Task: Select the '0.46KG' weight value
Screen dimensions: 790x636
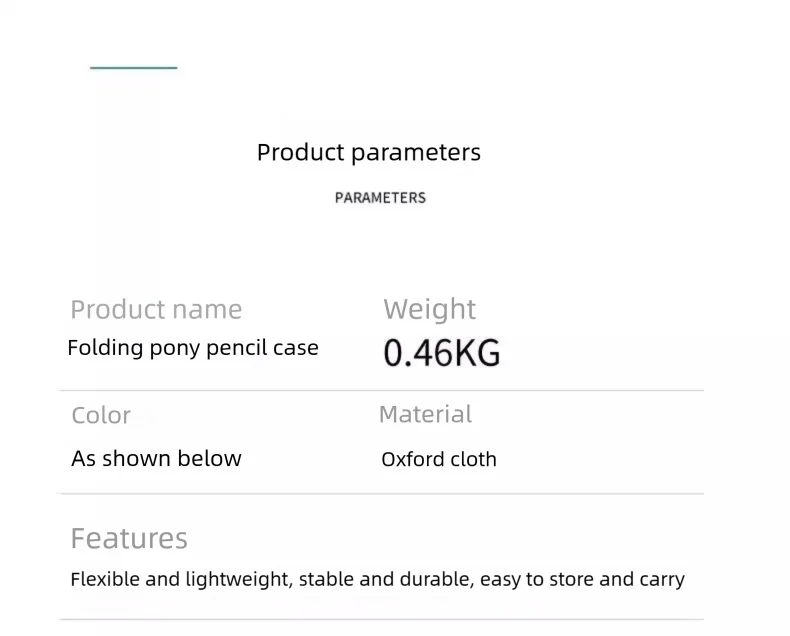Action: [x=442, y=353]
